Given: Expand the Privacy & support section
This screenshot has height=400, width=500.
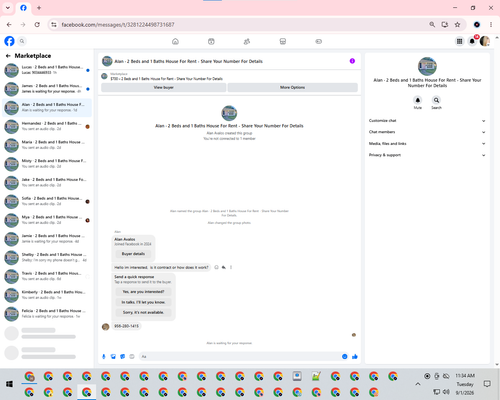Looking at the screenshot, I should (427, 155).
